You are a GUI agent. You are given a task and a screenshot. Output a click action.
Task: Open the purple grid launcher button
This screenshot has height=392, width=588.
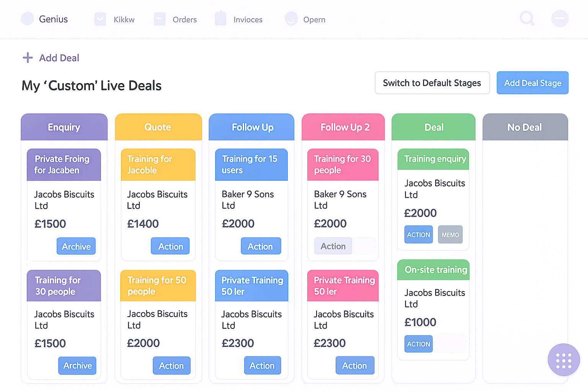563,360
